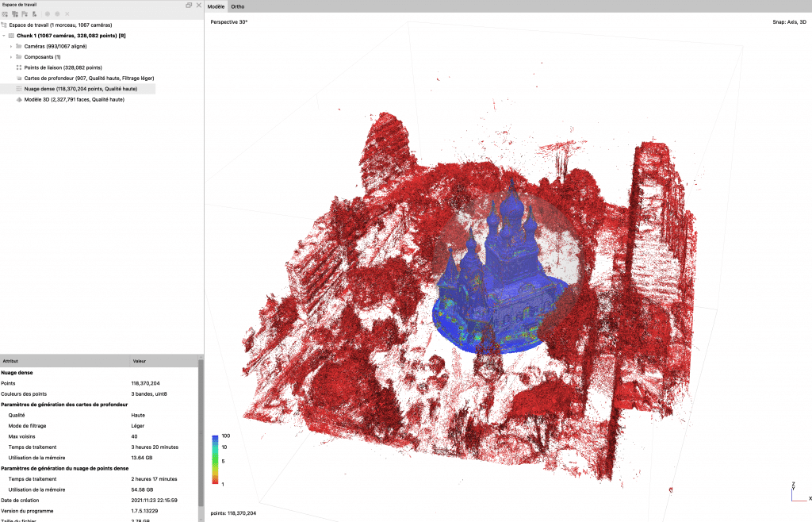
Task: Click the Points de liaison icon
Action: (19, 67)
